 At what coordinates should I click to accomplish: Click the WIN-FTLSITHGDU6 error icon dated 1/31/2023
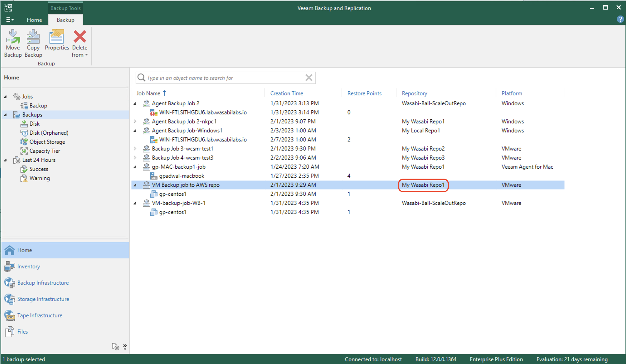(154, 112)
